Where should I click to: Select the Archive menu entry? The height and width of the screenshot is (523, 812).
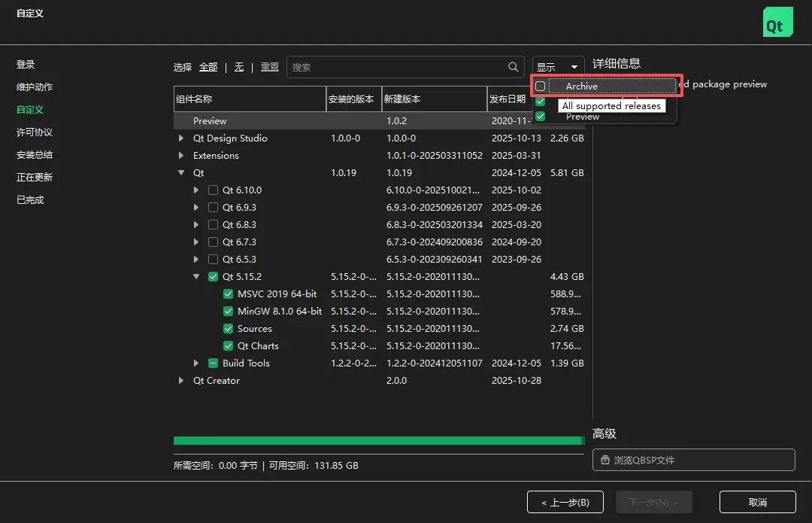[605, 86]
